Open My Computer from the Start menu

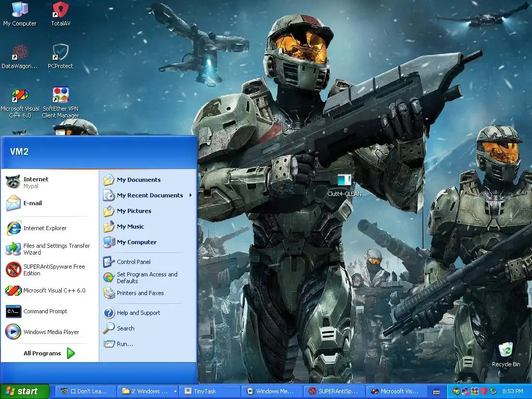point(148,242)
